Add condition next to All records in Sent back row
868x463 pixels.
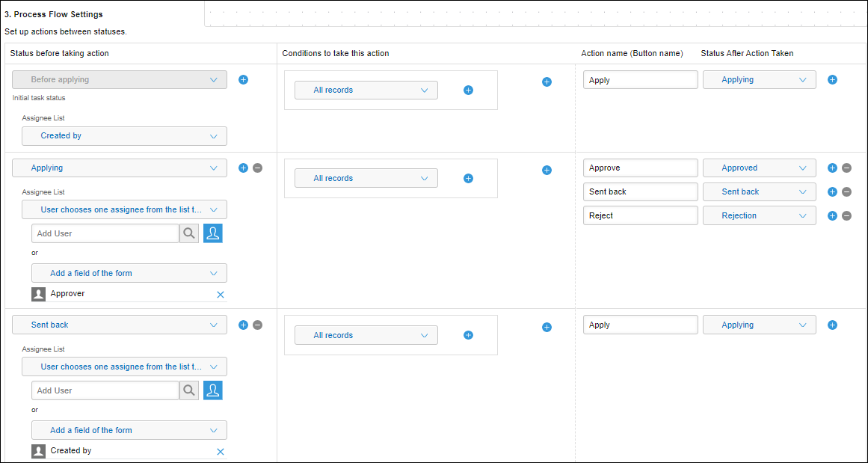(x=468, y=335)
